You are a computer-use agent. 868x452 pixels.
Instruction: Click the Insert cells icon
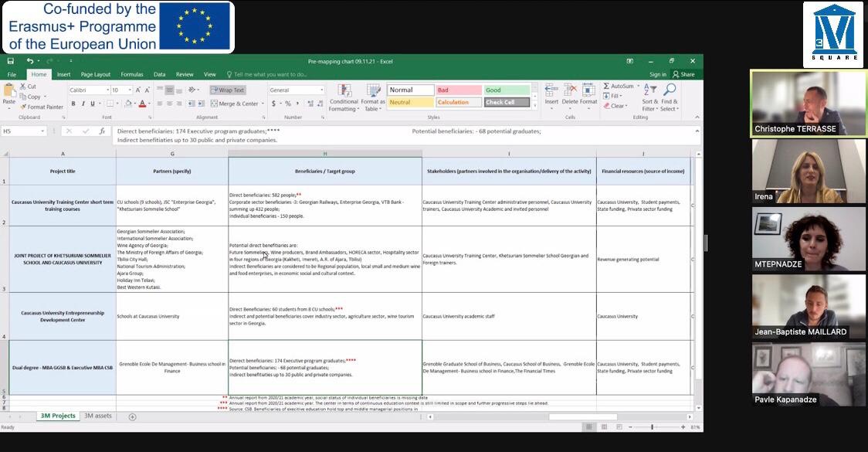(x=551, y=90)
